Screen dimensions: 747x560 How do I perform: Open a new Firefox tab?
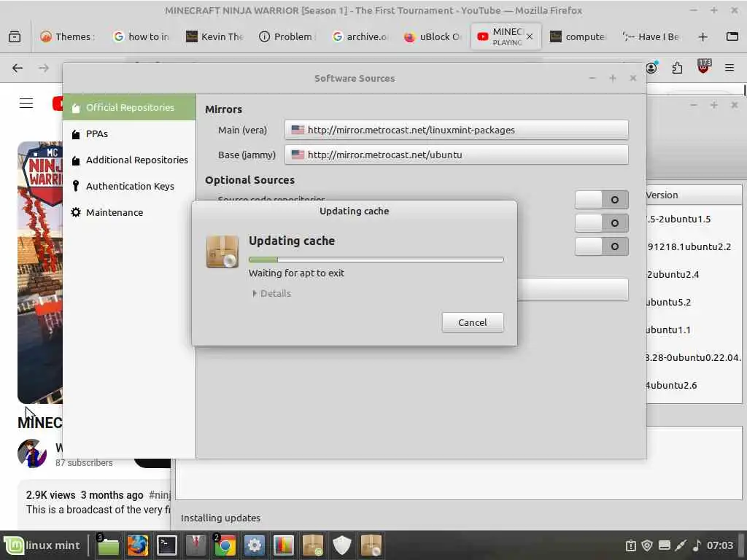[x=703, y=36]
